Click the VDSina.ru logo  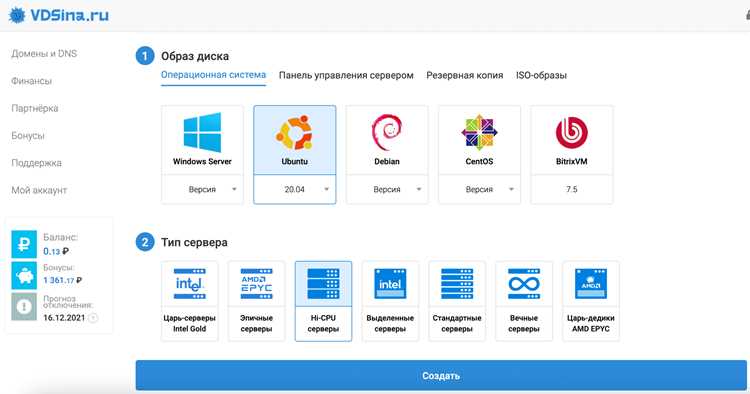pos(59,15)
